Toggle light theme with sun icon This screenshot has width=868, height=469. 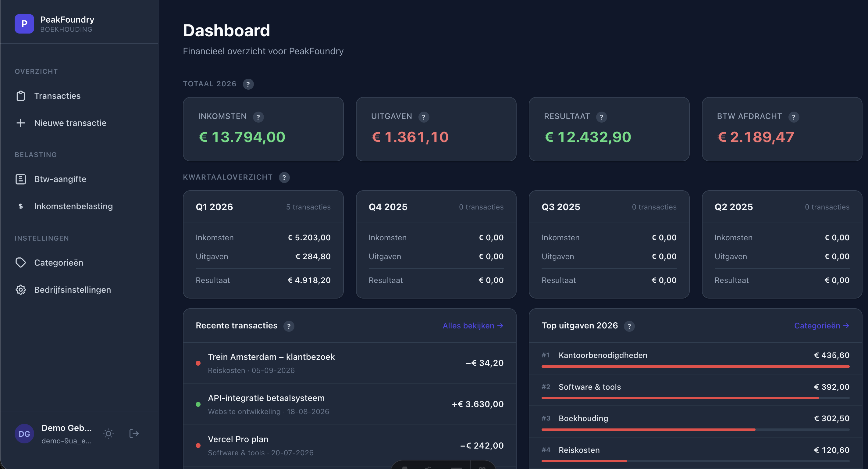(108, 433)
